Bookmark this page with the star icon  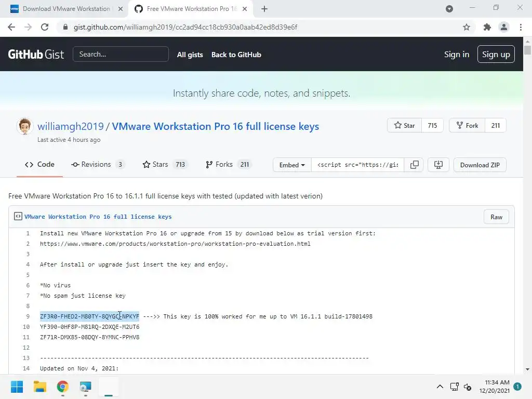click(467, 27)
